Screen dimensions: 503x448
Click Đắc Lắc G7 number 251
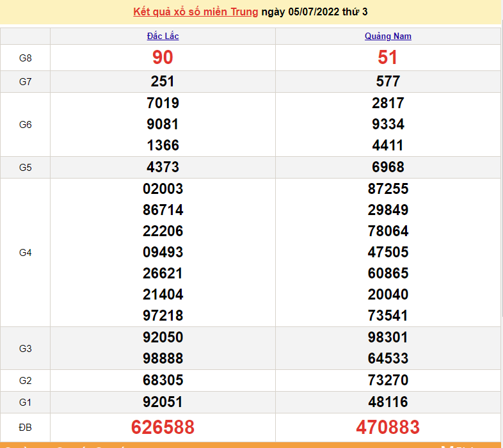click(x=163, y=81)
